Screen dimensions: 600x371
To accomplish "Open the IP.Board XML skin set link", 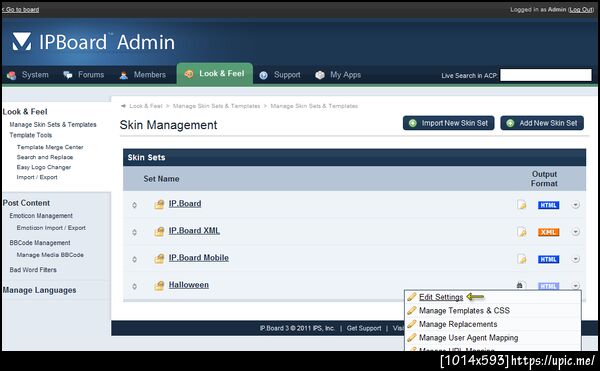I will click(194, 231).
